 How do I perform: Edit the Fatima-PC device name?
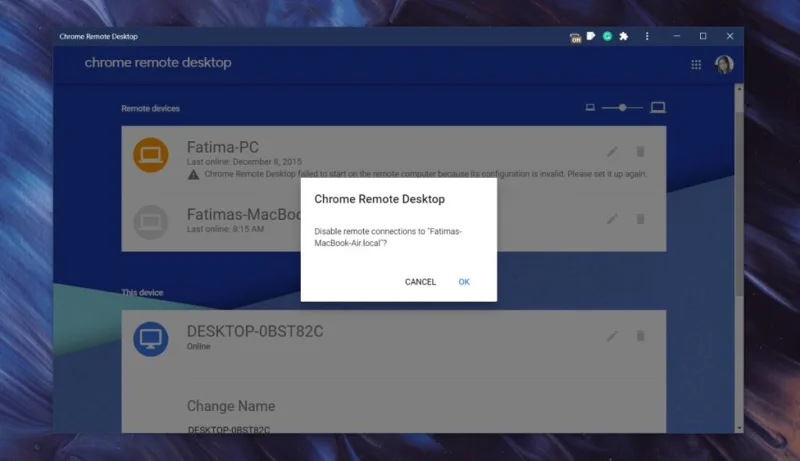pyautogui.click(x=612, y=152)
